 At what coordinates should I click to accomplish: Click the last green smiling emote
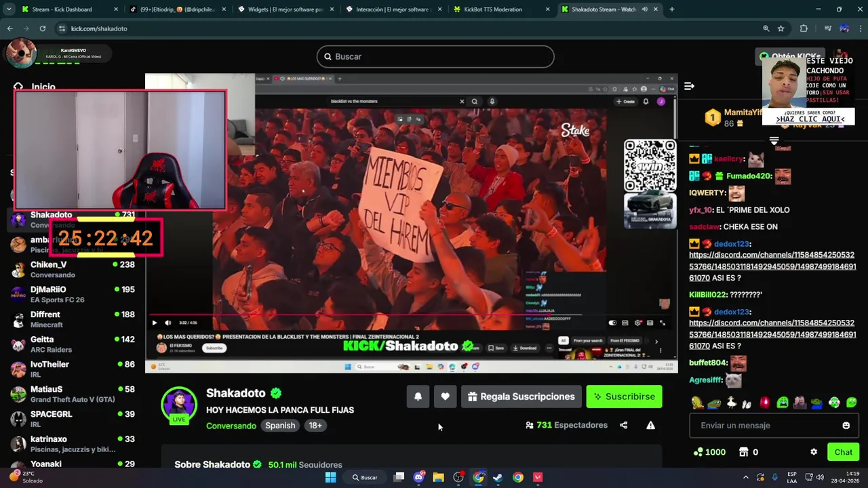[x=851, y=403]
